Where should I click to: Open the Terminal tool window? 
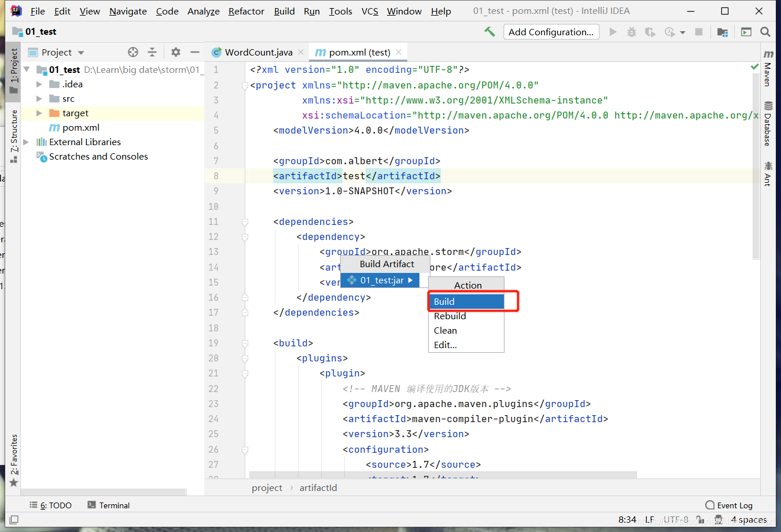[x=109, y=505]
